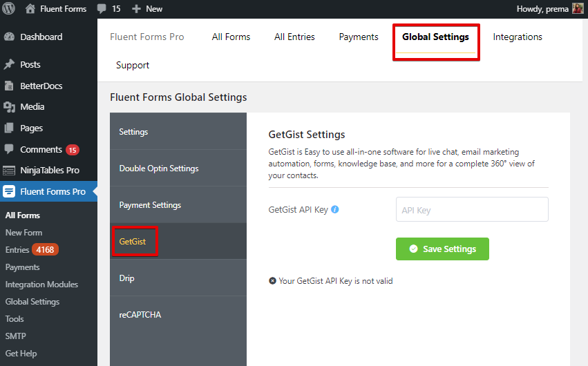Click Fluent Forms site name in admin bar

64,8
